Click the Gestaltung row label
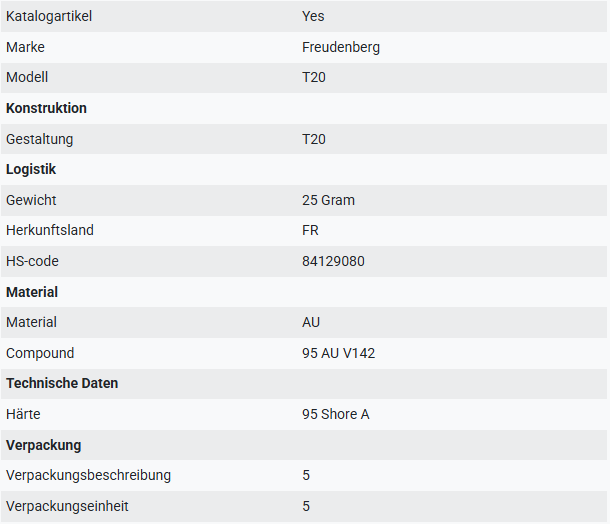Viewport: 610px width, 524px height. 40,139
